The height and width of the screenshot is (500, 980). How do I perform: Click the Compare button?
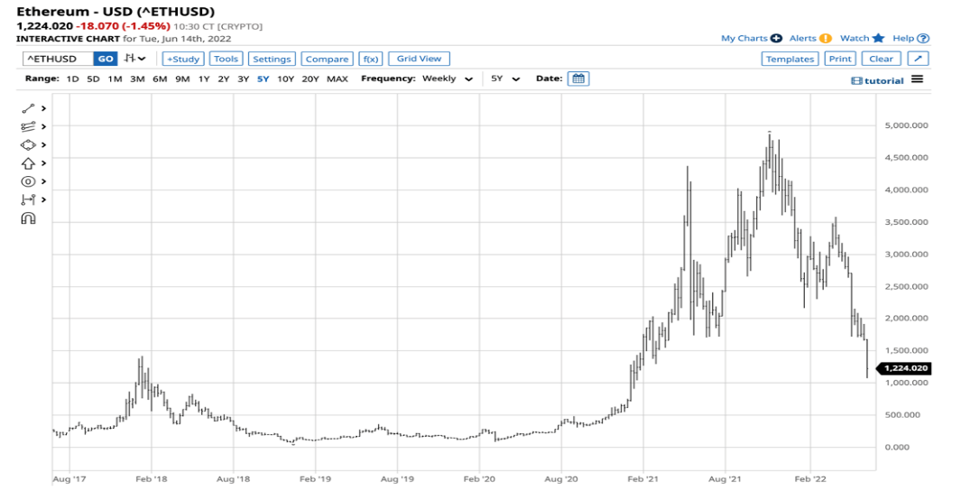coord(327,59)
